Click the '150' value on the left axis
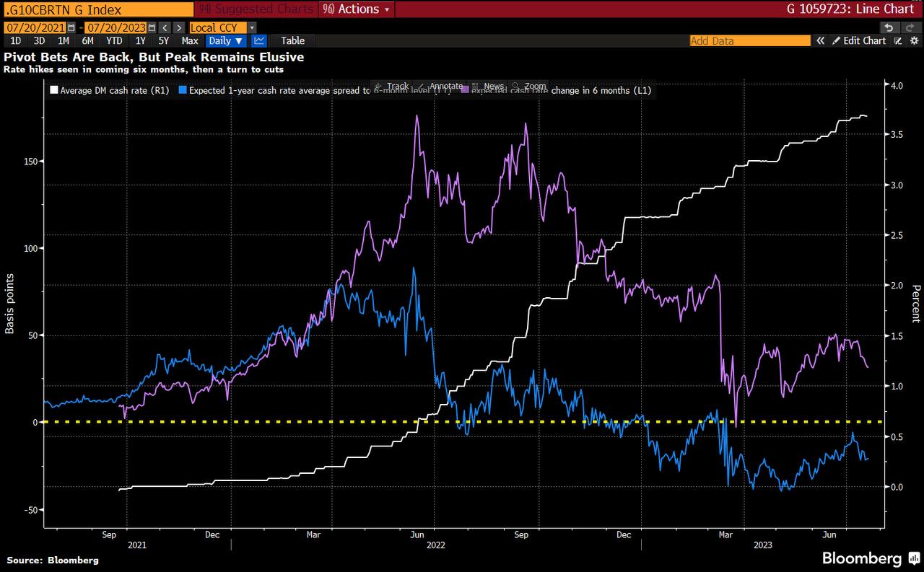 point(30,161)
